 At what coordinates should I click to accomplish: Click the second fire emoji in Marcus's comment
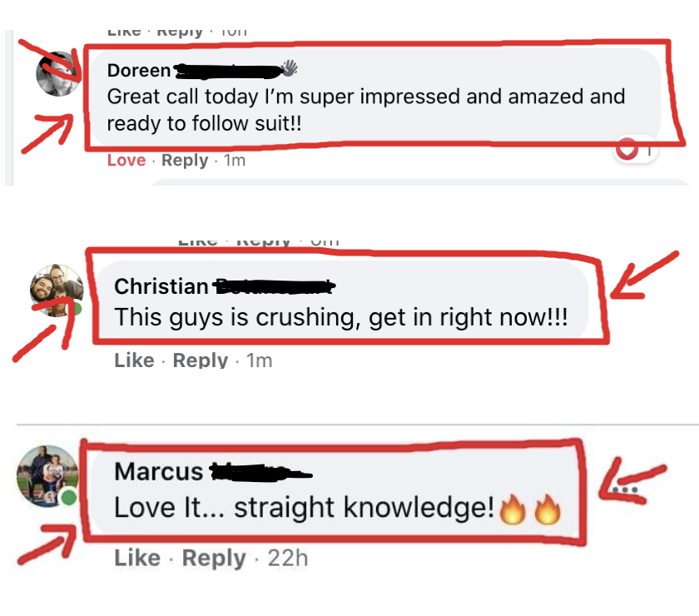coord(547,509)
